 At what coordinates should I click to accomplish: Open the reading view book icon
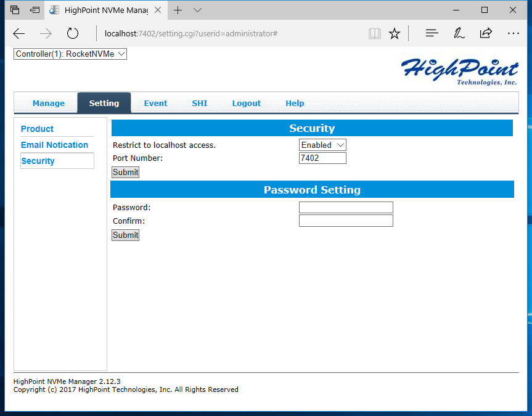click(375, 33)
